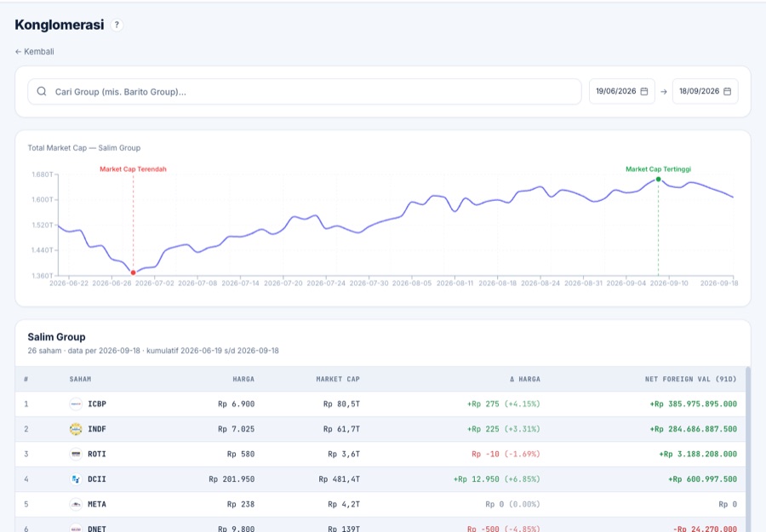Click the red Market Cap Terendah point on the chart
This screenshot has height=532, width=766.
[x=133, y=272]
